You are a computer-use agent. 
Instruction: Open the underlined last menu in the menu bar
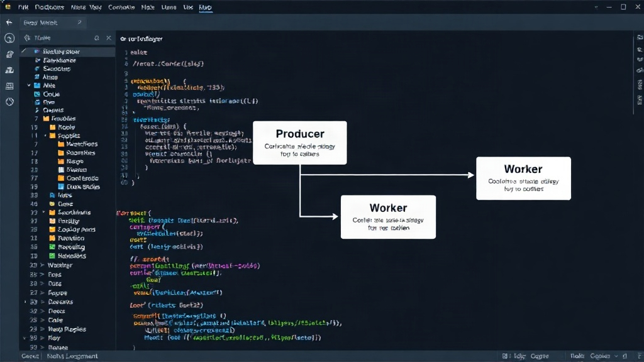pyautogui.click(x=206, y=8)
